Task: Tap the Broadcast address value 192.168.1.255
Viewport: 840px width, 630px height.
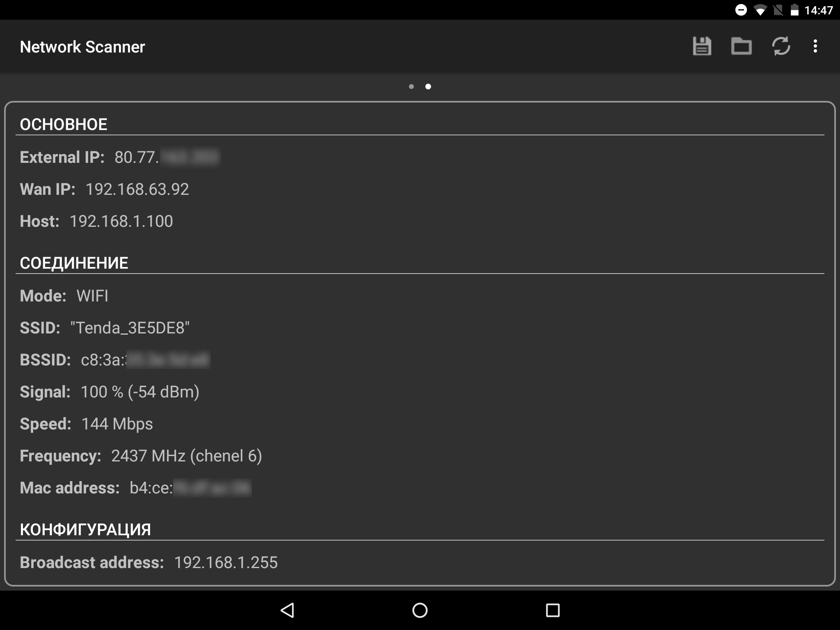Action: [226, 562]
